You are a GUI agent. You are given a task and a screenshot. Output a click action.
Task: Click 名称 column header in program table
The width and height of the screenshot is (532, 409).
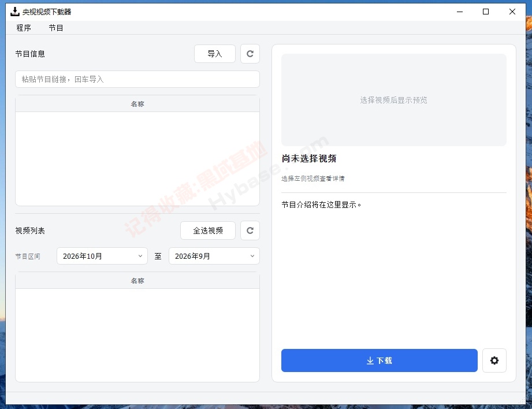point(137,104)
